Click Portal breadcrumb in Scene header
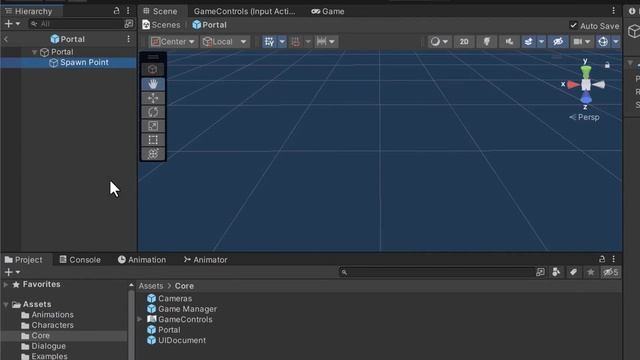Screen dimensions: 640x360 (x=209, y=25)
